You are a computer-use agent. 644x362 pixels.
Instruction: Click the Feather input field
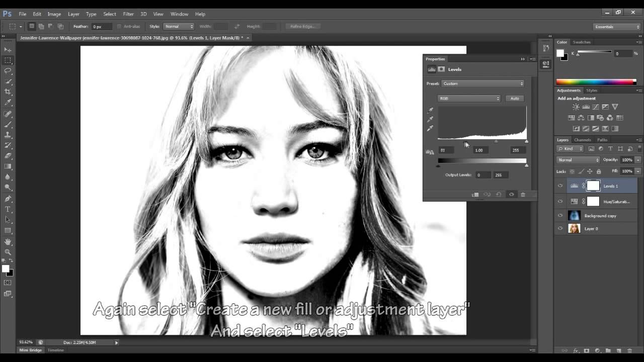pyautogui.click(x=103, y=27)
